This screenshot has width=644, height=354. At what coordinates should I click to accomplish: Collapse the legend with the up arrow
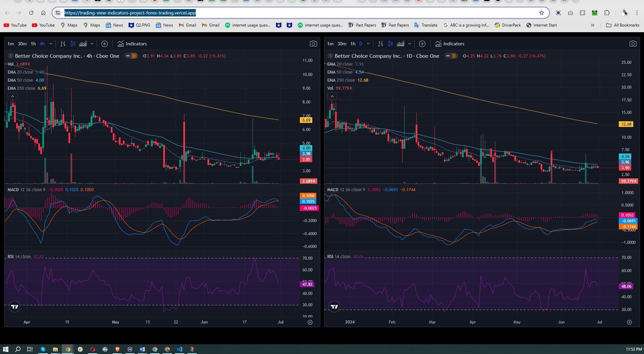[x=12, y=96]
